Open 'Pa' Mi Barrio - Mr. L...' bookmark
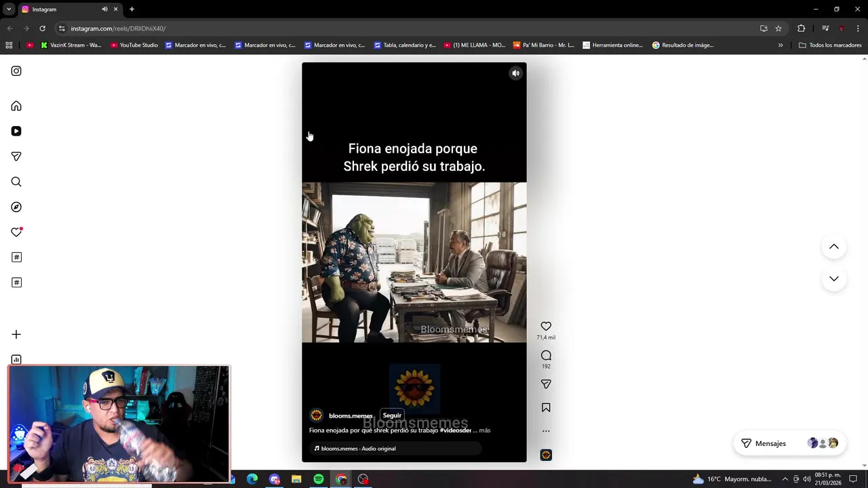Viewport: 868px width, 488px height. click(544, 45)
